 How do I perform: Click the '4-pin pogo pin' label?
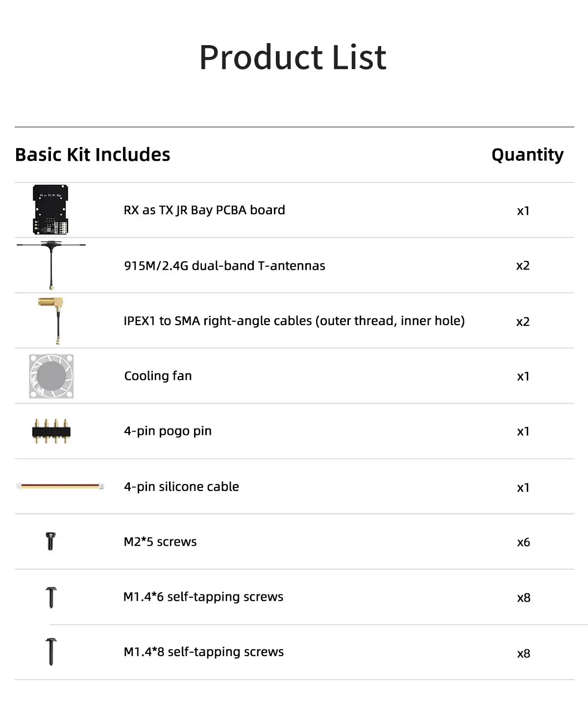click(x=168, y=431)
